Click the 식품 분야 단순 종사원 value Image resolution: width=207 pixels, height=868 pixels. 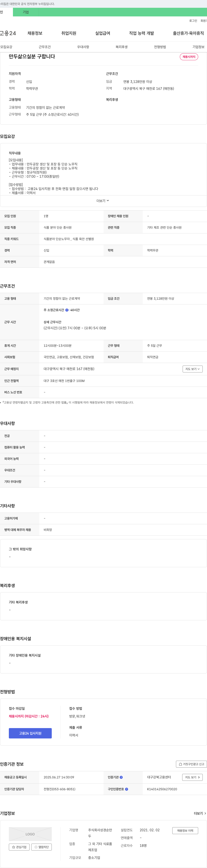58,227
